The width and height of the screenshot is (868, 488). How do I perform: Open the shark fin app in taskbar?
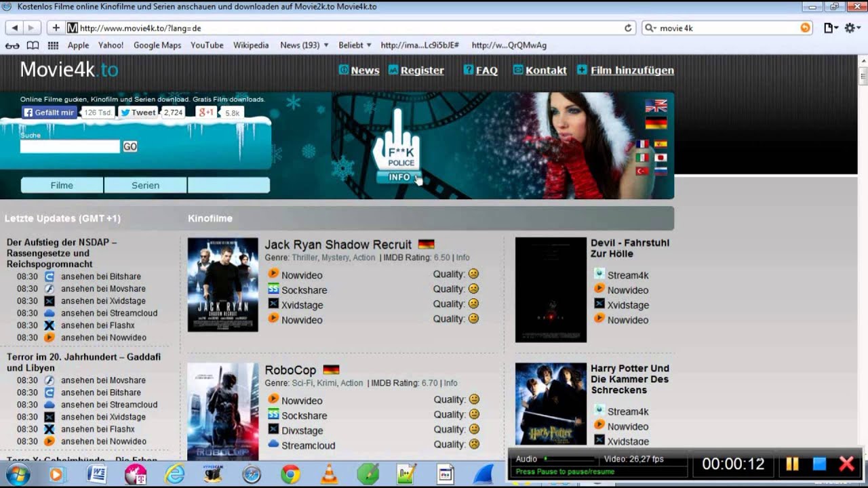pos(484,474)
